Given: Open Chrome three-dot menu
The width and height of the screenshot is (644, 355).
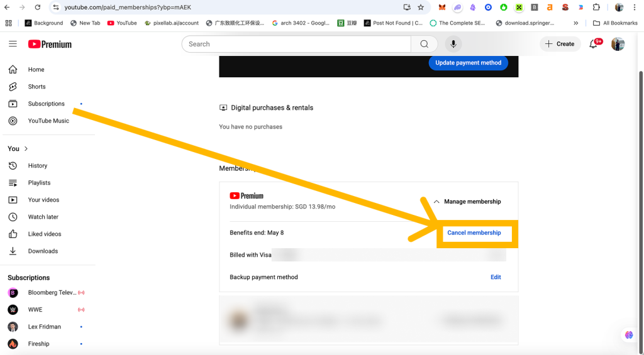Looking at the screenshot, I should pyautogui.click(x=635, y=8).
